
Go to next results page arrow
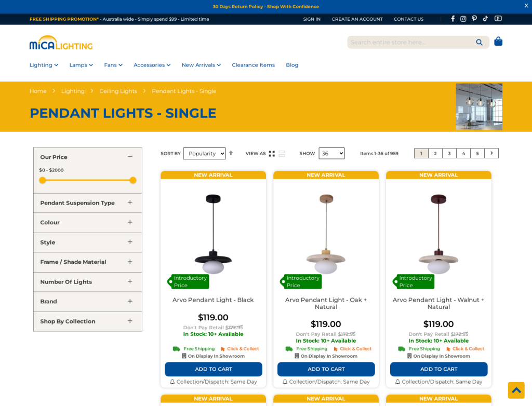tap(491, 153)
